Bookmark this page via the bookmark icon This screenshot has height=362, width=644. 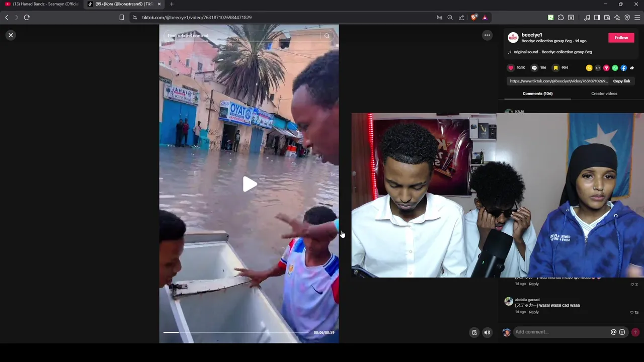pos(122,18)
